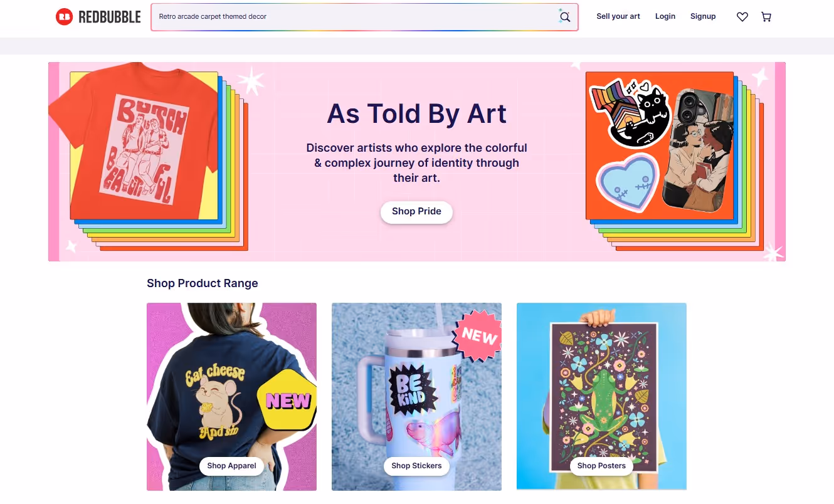The height and width of the screenshot is (504, 834).
Task: Select the Shop Apparel button
Action: (x=231, y=466)
